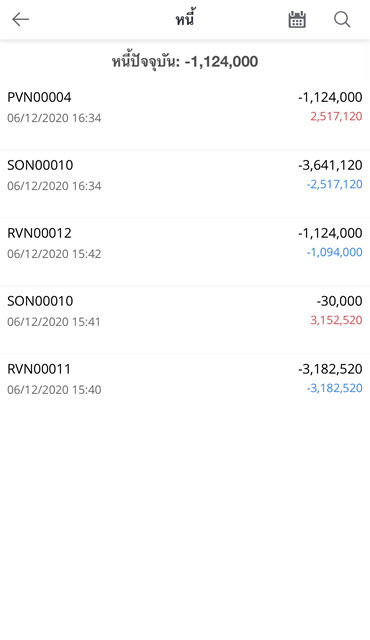Select the -30,000 balance figure

339,301
